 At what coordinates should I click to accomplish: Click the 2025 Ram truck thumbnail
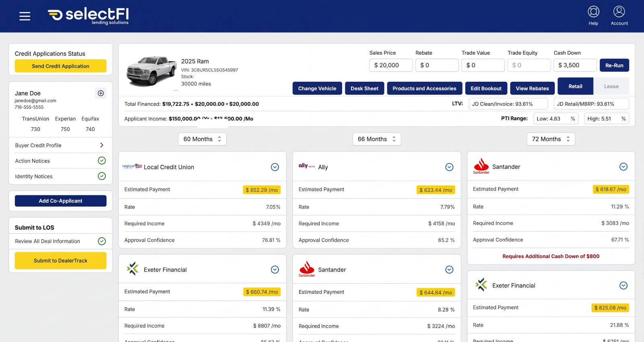(x=151, y=72)
